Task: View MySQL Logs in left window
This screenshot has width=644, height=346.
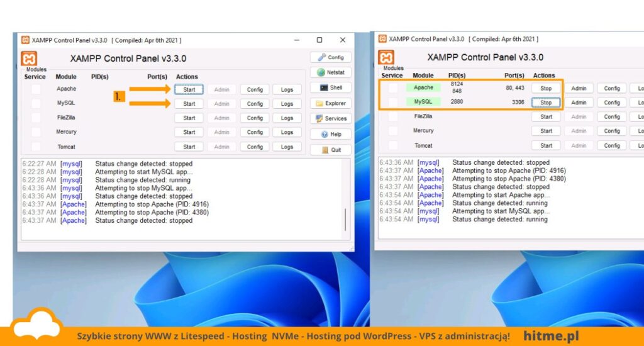Action: [287, 104]
